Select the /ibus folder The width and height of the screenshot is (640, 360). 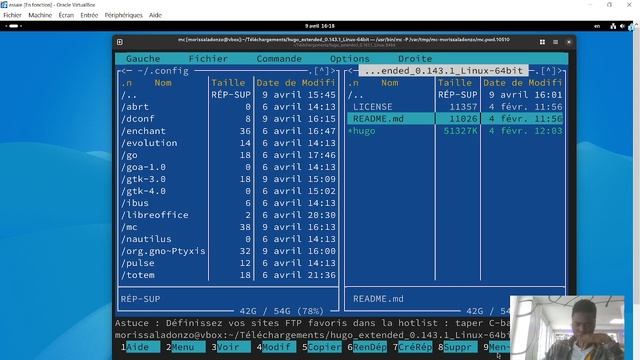point(228,203)
